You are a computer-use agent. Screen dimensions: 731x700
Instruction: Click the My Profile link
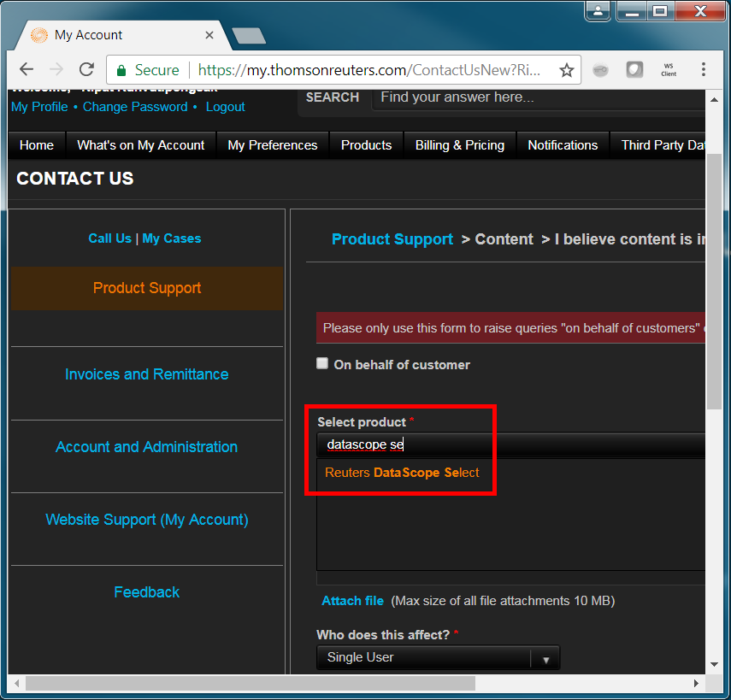tap(39, 107)
